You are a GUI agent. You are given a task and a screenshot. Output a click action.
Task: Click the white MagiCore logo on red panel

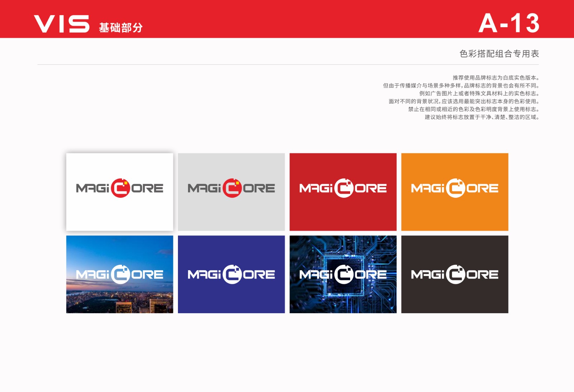tap(343, 187)
